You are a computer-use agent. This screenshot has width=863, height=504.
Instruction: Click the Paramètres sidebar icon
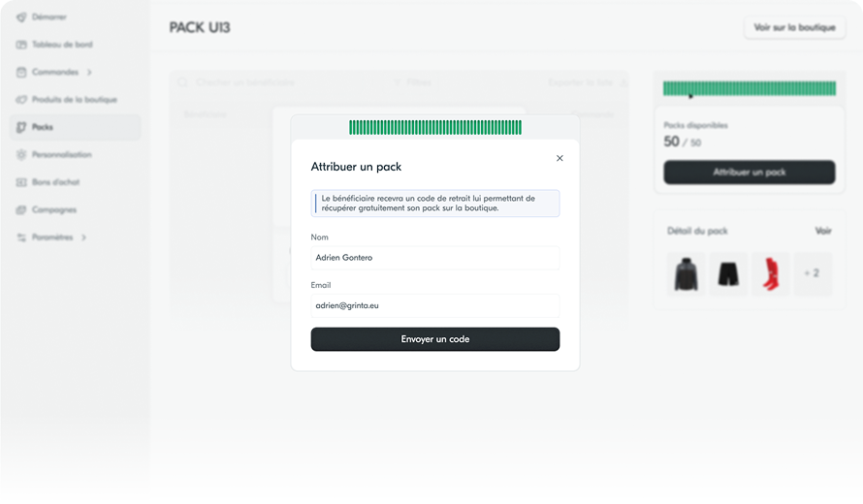point(21,237)
